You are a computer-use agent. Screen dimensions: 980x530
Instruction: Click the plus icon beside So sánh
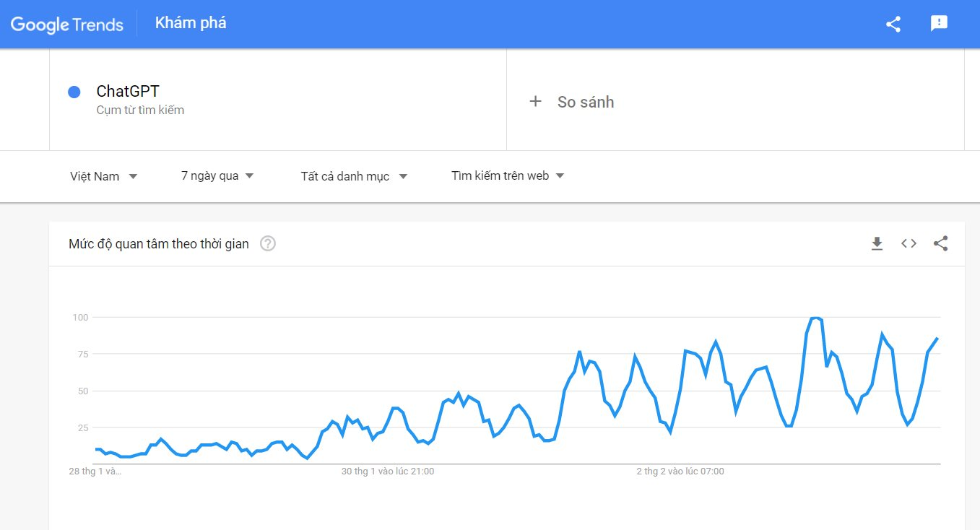pos(535,102)
